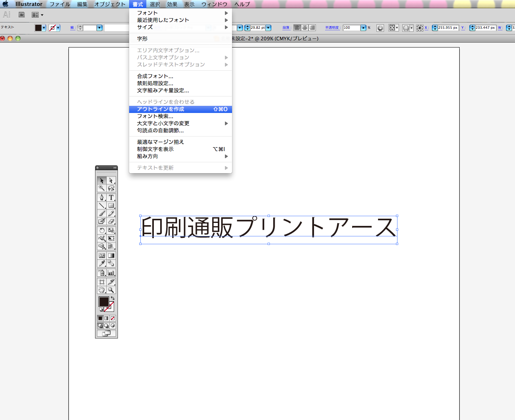This screenshot has height=420, width=515.
Task: Select the Symbol Sprayer tool
Action: click(x=102, y=273)
